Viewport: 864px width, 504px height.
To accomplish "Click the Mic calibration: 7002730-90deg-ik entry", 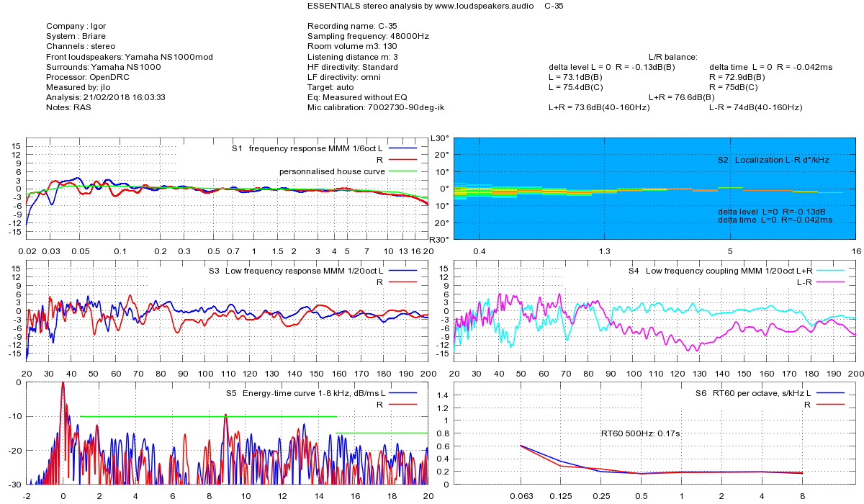I will point(375,107).
